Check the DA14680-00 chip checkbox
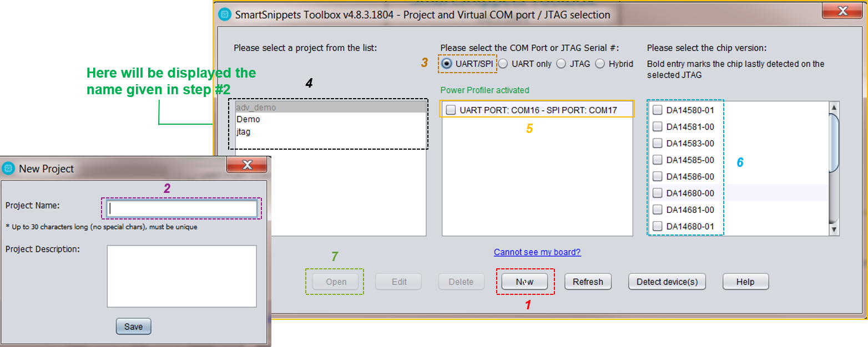The width and height of the screenshot is (868, 347). click(657, 193)
